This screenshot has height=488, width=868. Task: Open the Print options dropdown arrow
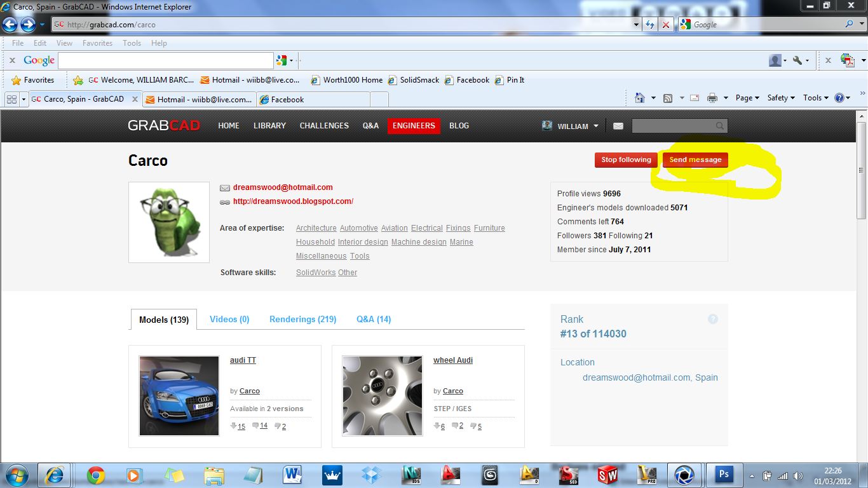point(725,98)
